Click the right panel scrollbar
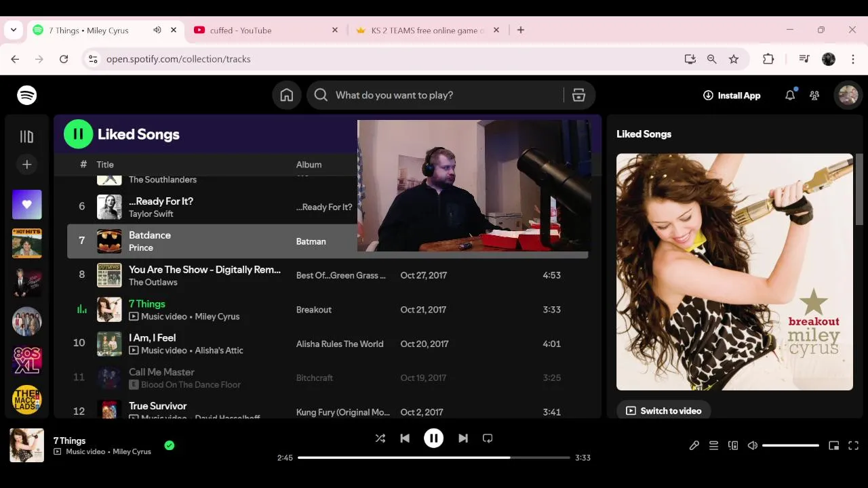 (860, 190)
